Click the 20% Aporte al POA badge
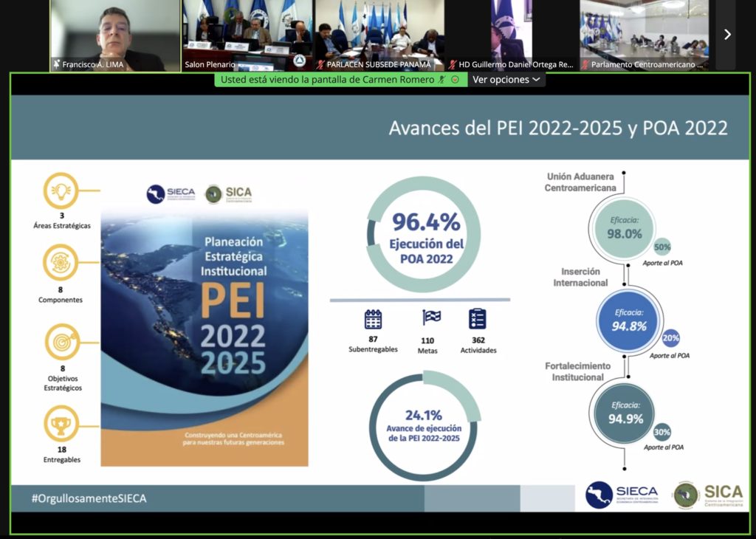 (670, 338)
